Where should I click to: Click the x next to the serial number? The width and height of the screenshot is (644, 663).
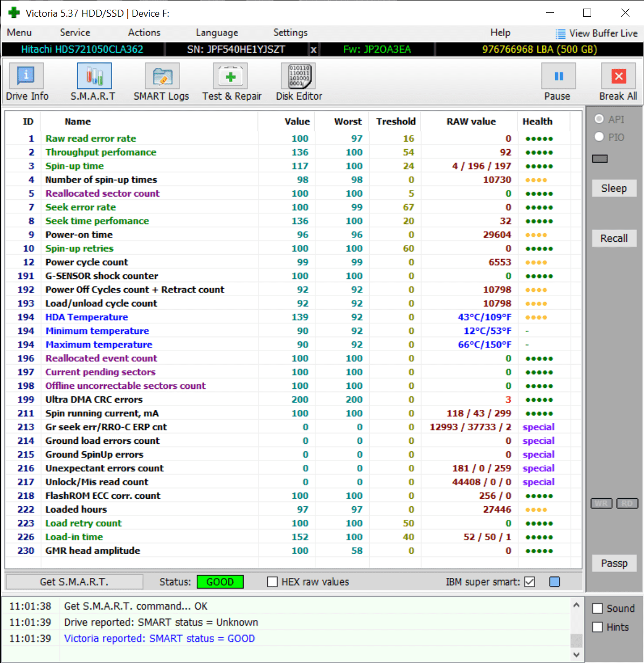(313, 50)
